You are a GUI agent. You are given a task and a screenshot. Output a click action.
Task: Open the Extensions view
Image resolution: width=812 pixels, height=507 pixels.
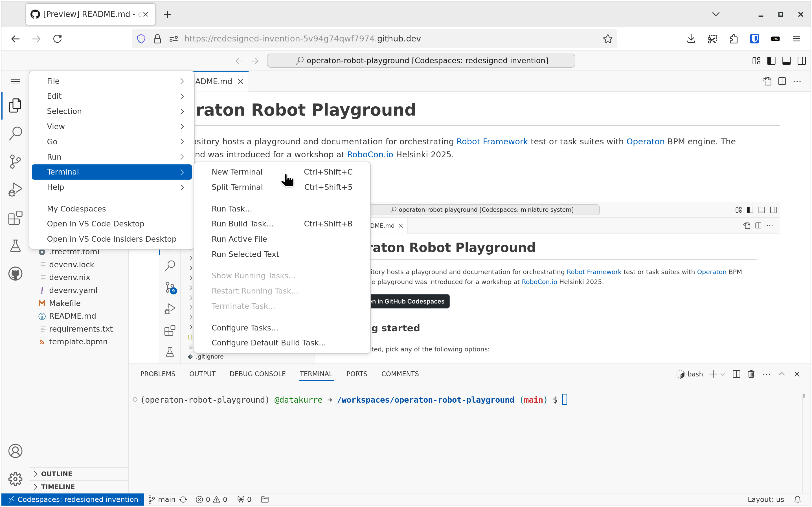[15, 218]
